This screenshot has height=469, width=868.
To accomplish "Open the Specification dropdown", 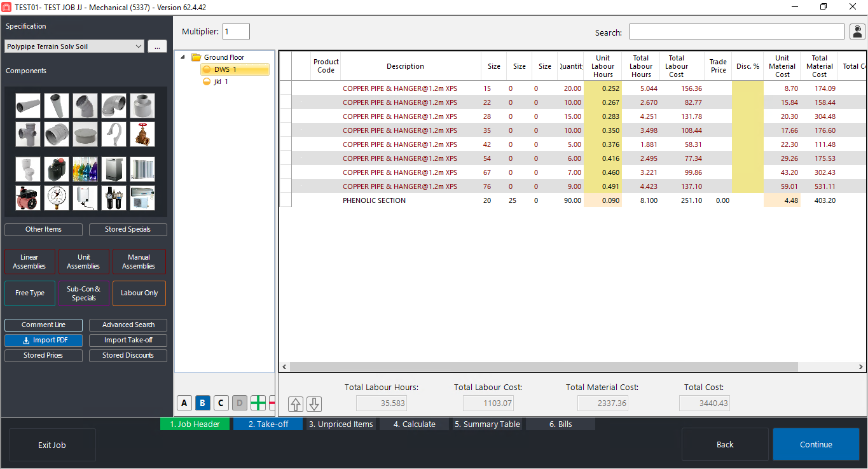I will pyautogui.click(x=139, y=46).
